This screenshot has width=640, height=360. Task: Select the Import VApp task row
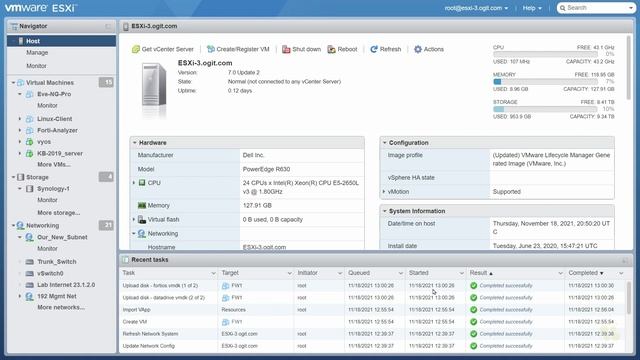point(373,310)
